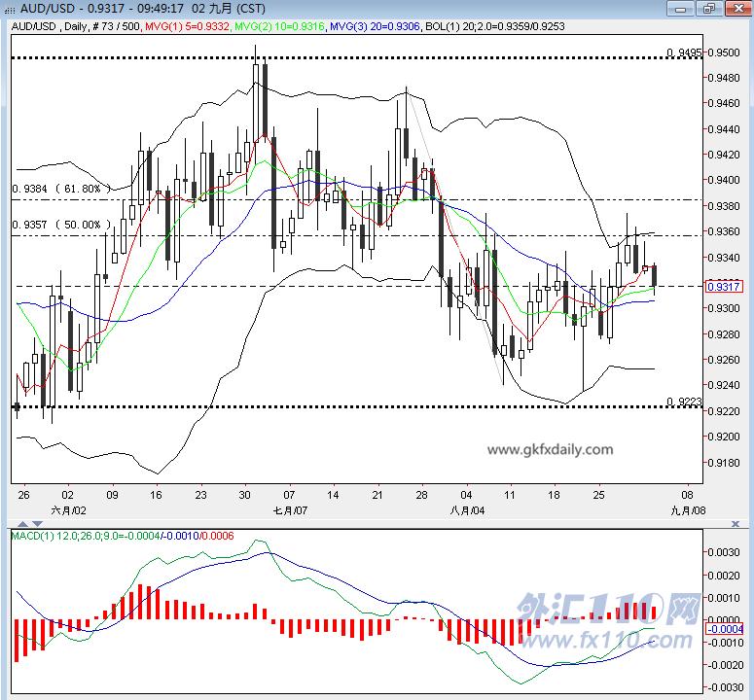Select the BOL(1) Bollinger band label
This screenshot has height=700, width=754.
coord(495,26)
